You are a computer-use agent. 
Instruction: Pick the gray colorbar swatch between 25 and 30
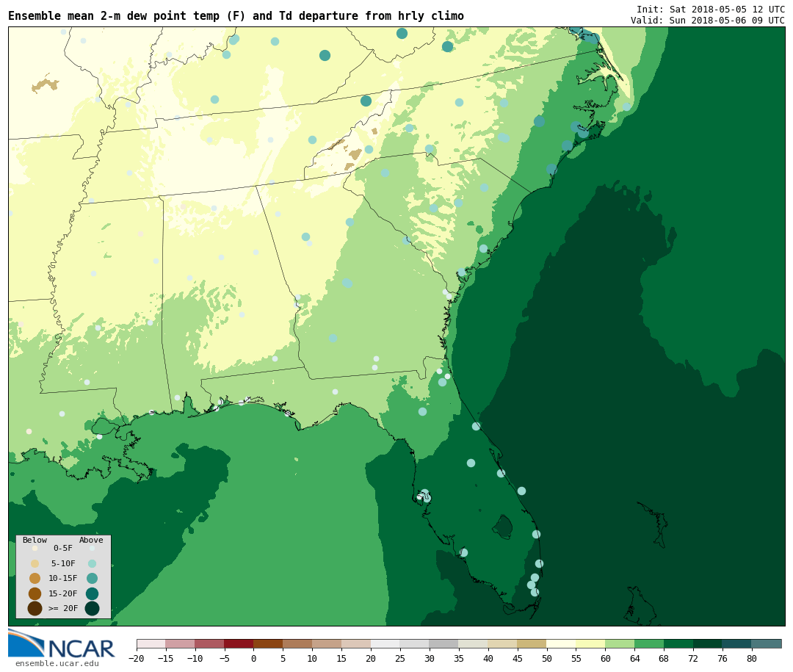[415, 644]
